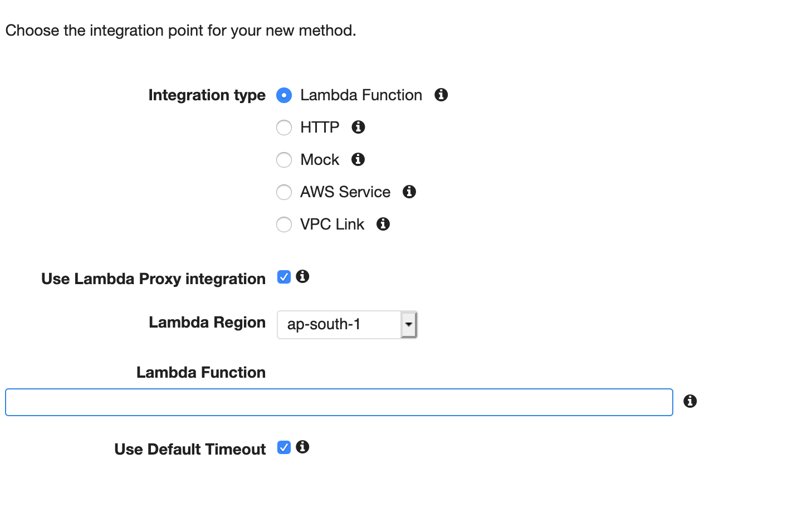812x517 pixels.
Task: Open the Lambda Region dropdown
Action: pos(347,325)
